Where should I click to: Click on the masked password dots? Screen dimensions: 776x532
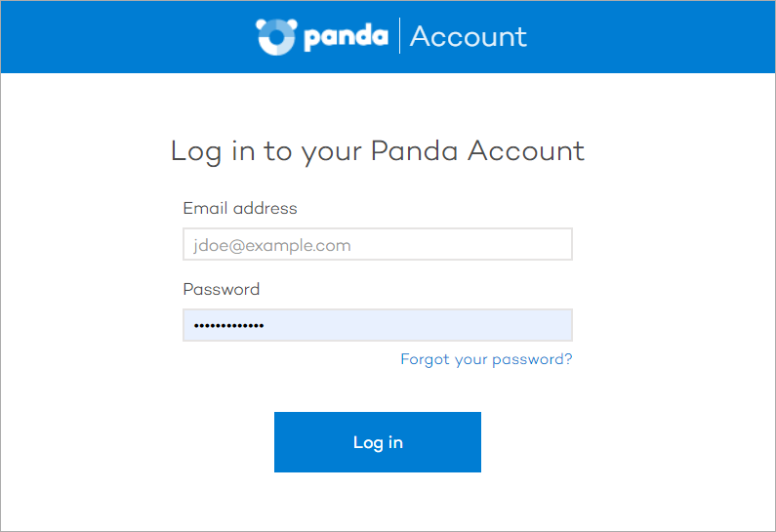pos(227,326)
